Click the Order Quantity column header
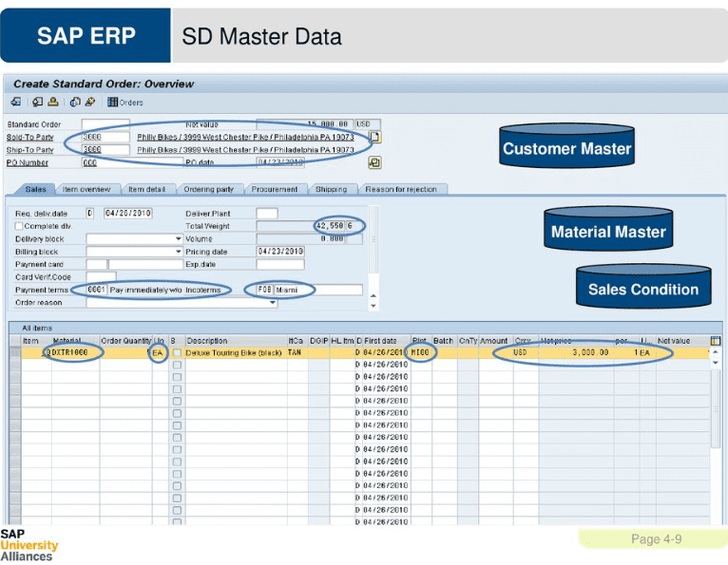 (x=125, y=341)
